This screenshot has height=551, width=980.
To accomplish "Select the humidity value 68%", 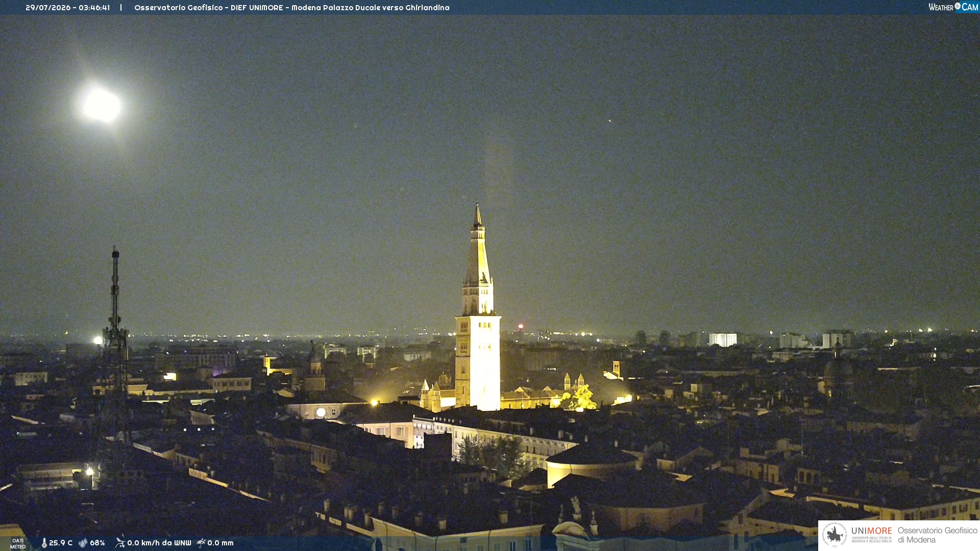I will click(x=97, y=543).
